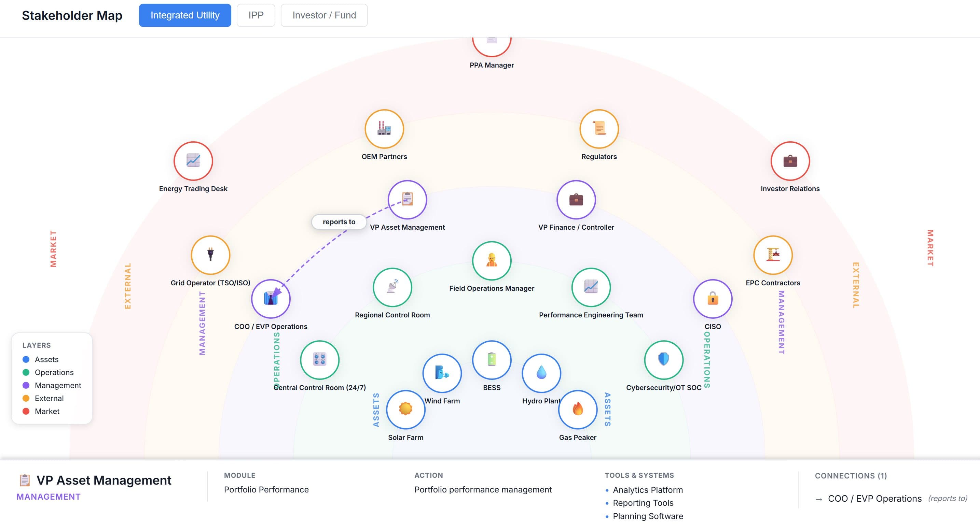Click the 'MANAGEMENT' tag in details panel
This screenshot has width=980, height=530.
point(48,497)
